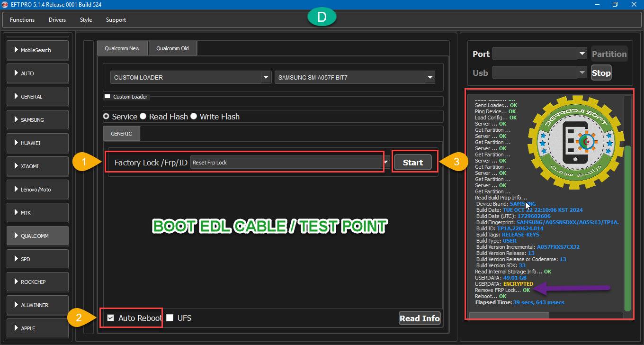Screen dimensions: 644x345
Task: Open the HUAWEI sidebar section
Action: (x=37, y=143)
